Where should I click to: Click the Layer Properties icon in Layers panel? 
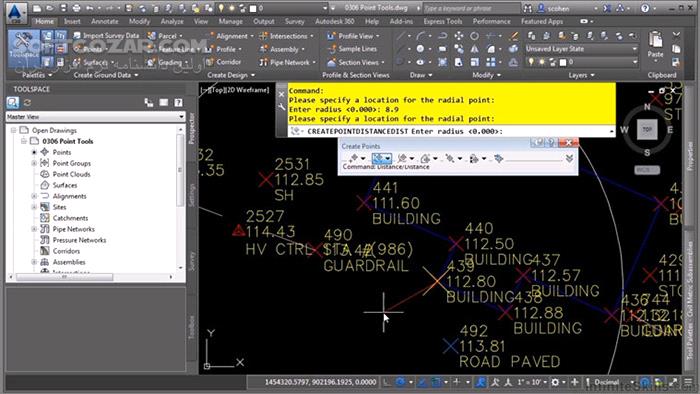(531, 36)
